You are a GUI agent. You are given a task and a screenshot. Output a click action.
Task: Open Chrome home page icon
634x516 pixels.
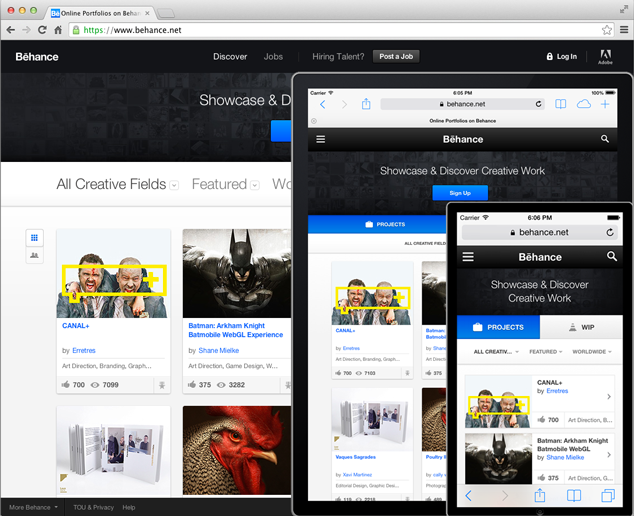[58, 30]
